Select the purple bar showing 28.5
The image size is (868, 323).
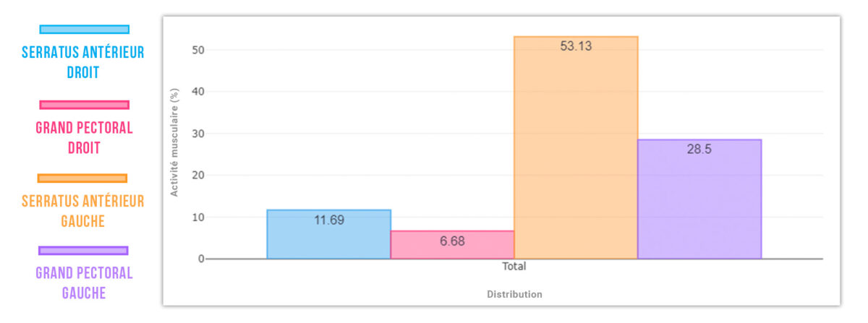[699, 199]
